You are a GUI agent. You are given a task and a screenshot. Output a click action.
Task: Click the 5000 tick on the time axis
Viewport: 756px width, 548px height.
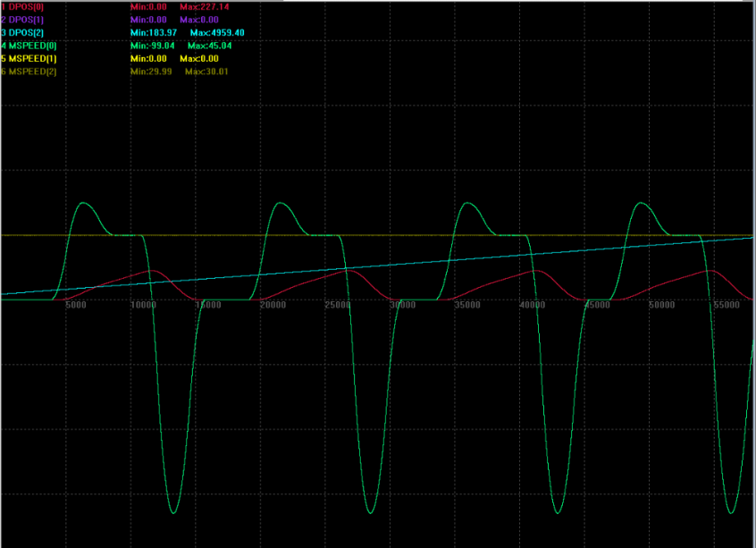click(75, 307)
